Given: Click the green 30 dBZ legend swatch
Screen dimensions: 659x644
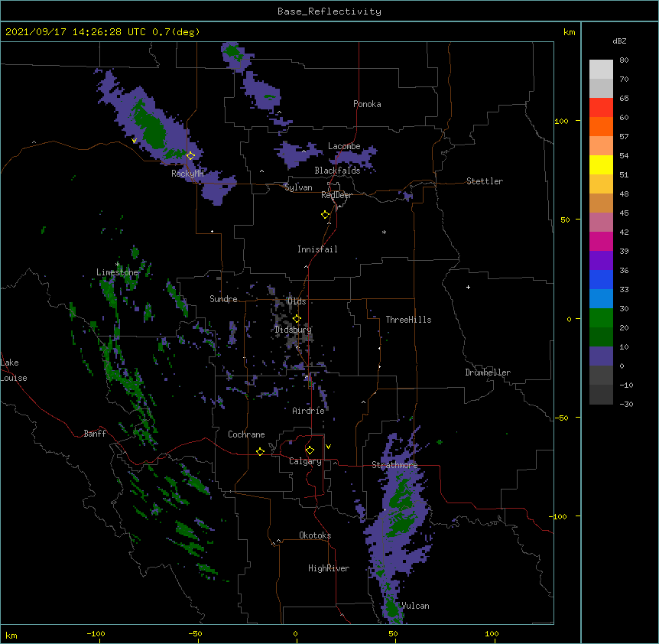Looking at the screenshot, I should click(601, 318).
